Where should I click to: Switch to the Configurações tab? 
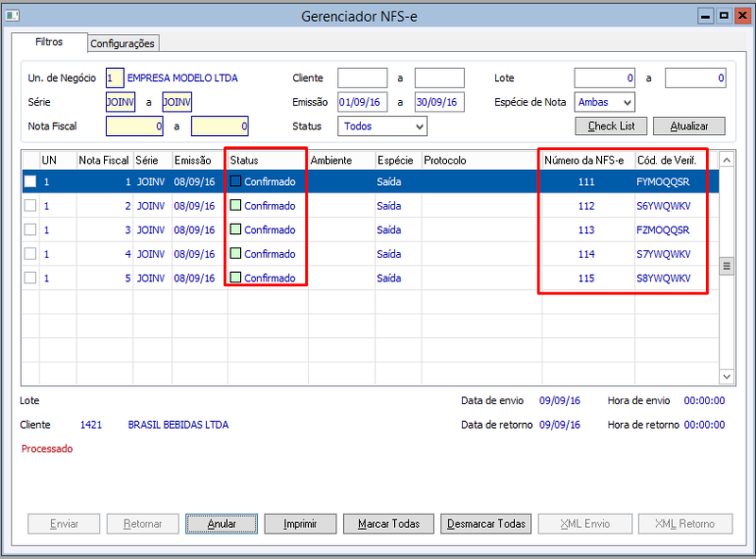pyautogui.click(x=123, y=43)
